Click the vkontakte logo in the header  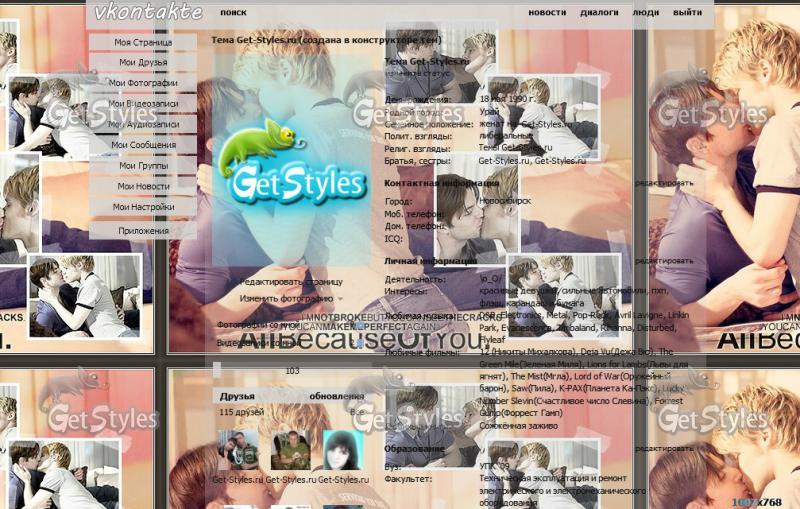[148, 13]
